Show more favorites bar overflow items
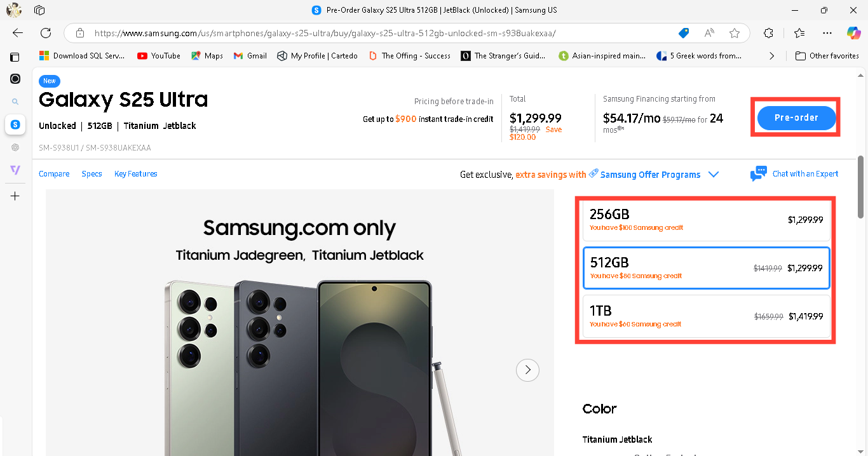Image resolution: width=868 pixels, height=456 pixels. (x=771, y=56)
